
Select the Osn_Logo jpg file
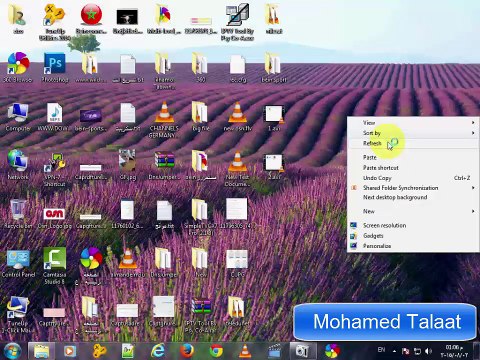54,217
